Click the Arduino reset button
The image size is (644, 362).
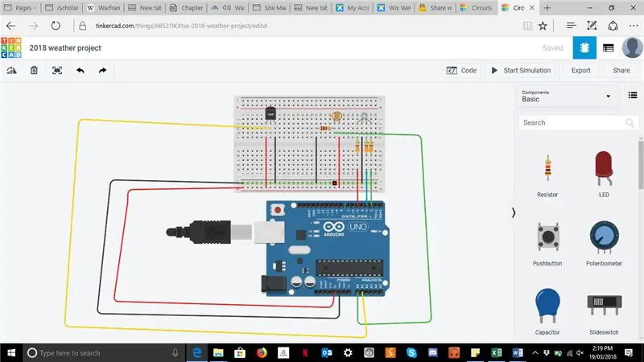click(x=278, y=210)
